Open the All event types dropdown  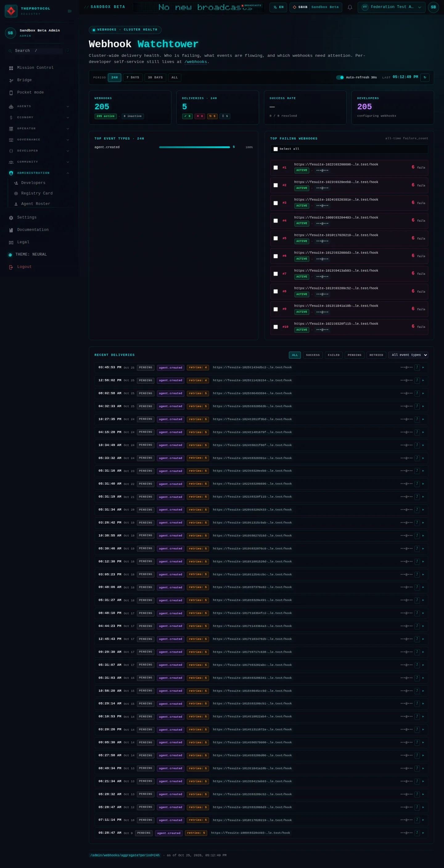[408, 355]
